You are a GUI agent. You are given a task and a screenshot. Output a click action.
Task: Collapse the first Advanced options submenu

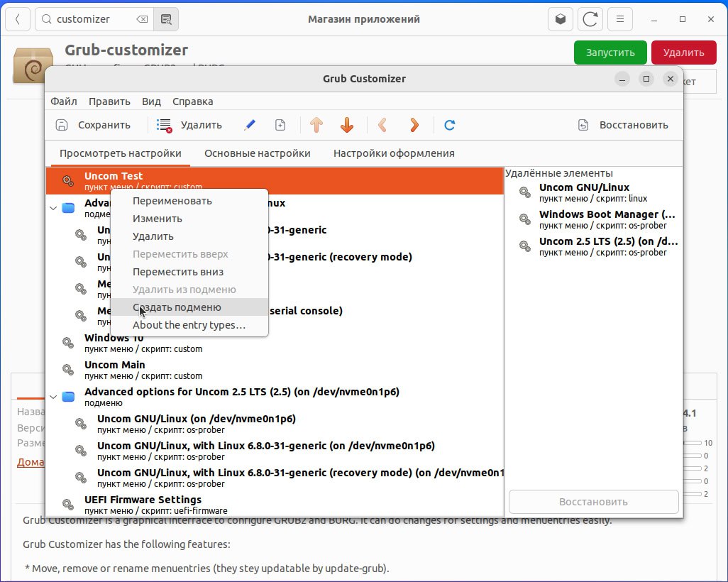pos(53,208)
